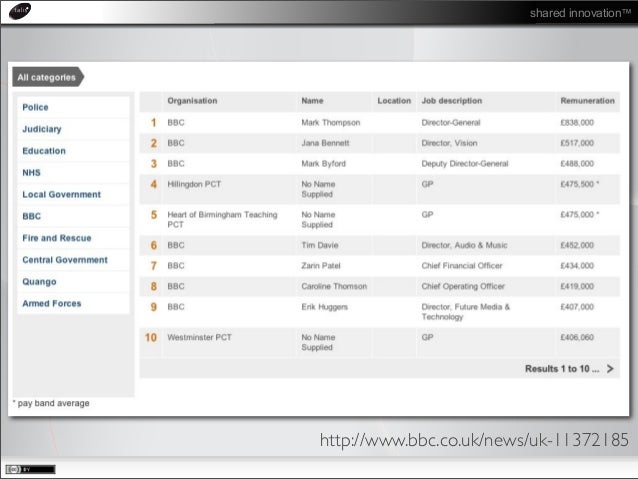Click rank number 10 in table
The height and width of the screenshot is (479, 638).
(x=151, y=337)
